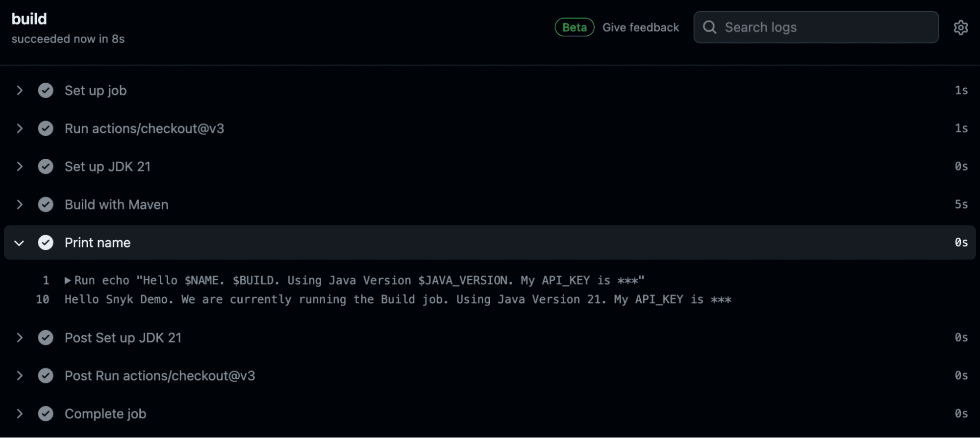The image size is (980, 438).
Task: Click success checkmark for Build with Maven
Action: coord(46,205)
